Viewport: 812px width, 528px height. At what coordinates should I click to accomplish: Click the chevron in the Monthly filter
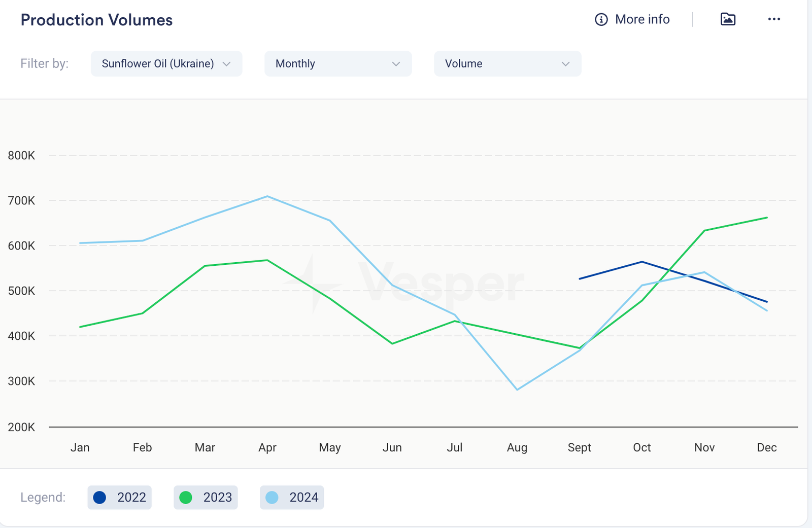[x=396, y=64]
